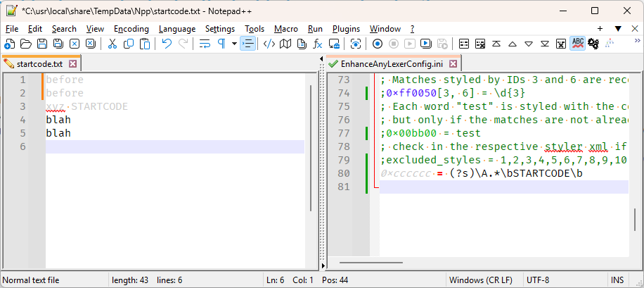644x288 pixels.
Task: Toggle word wrap in the toolbar
Action: click(x=205, y=44)
